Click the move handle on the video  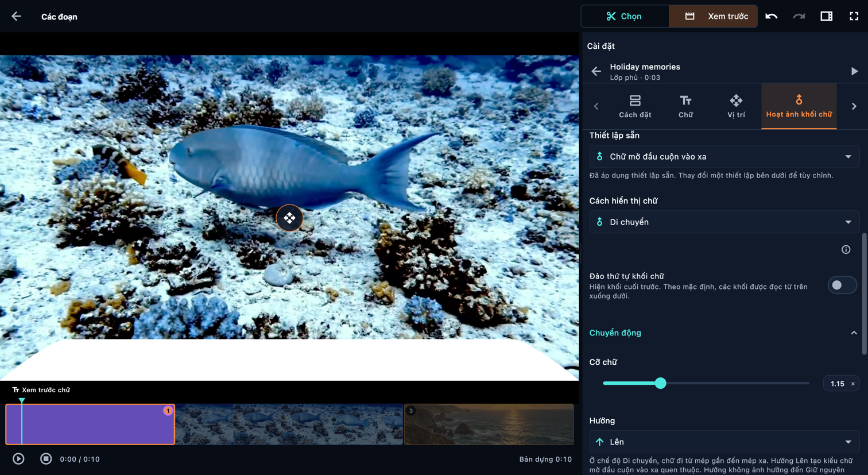[289, 218]
